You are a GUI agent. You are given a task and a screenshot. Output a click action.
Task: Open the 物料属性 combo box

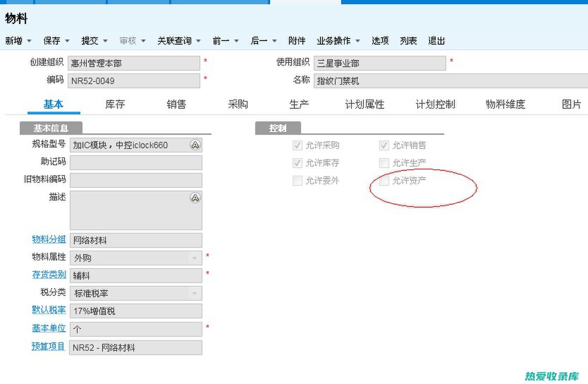click(136, 258)
